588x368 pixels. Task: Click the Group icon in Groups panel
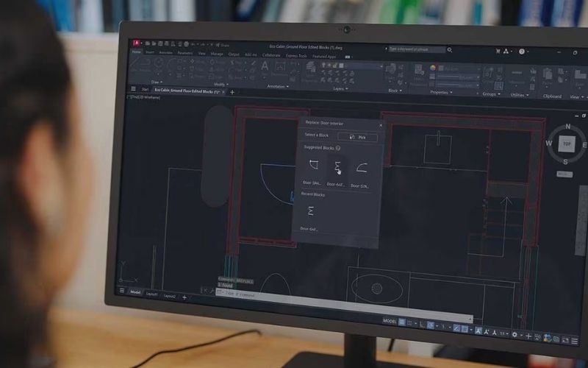click(488, 72)
